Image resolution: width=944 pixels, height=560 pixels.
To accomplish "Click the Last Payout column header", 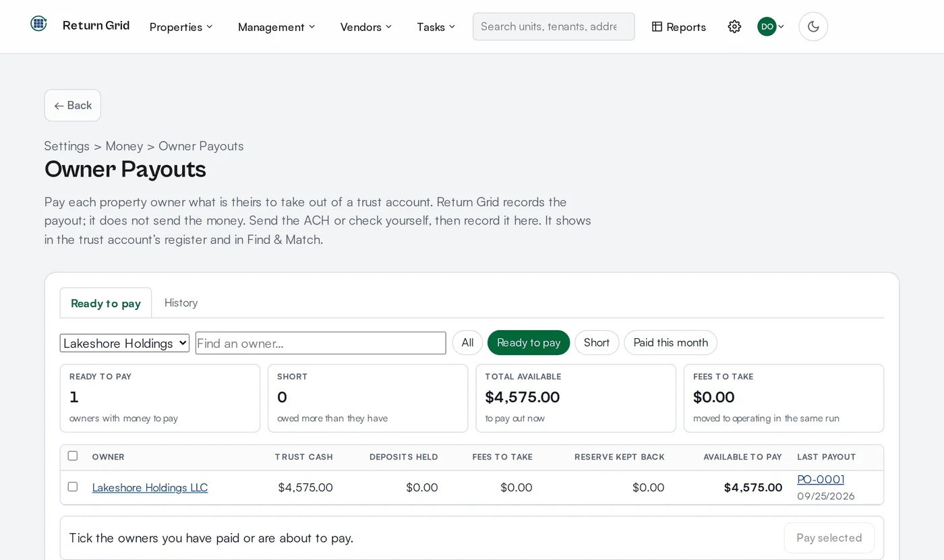I will click(827, 457).
